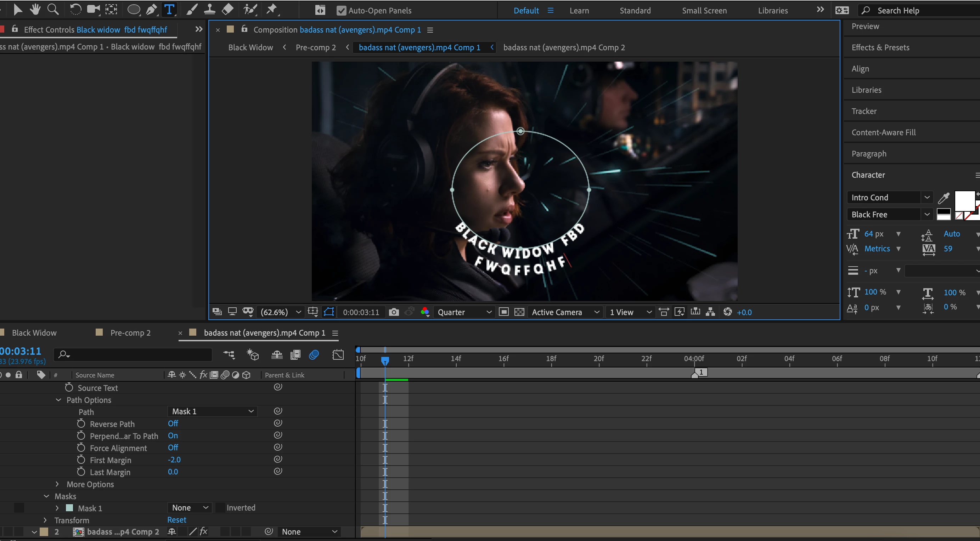980x541 pixels.
Task: Select the Puppet Pin tool
Action: pos(271,10)
